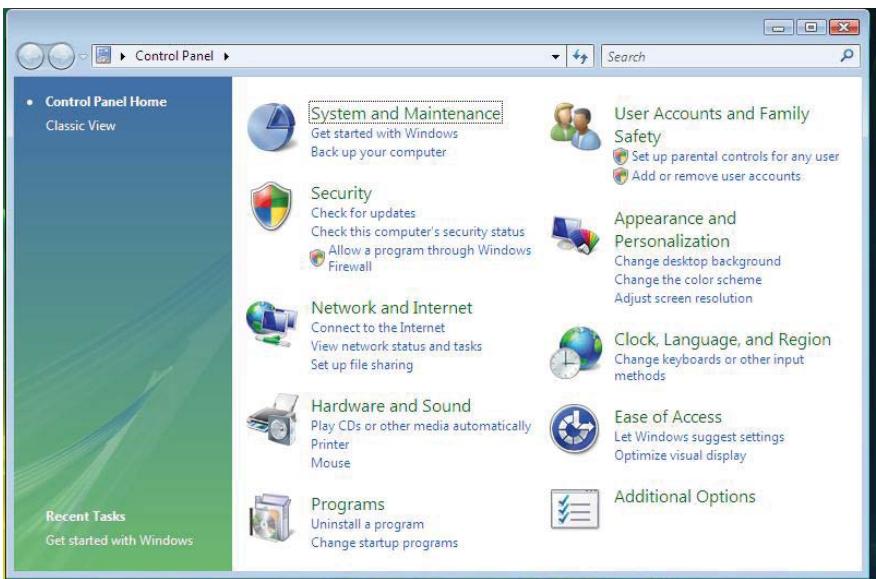
Task: Open Clock, Language, and Region category
Action: 722,340
